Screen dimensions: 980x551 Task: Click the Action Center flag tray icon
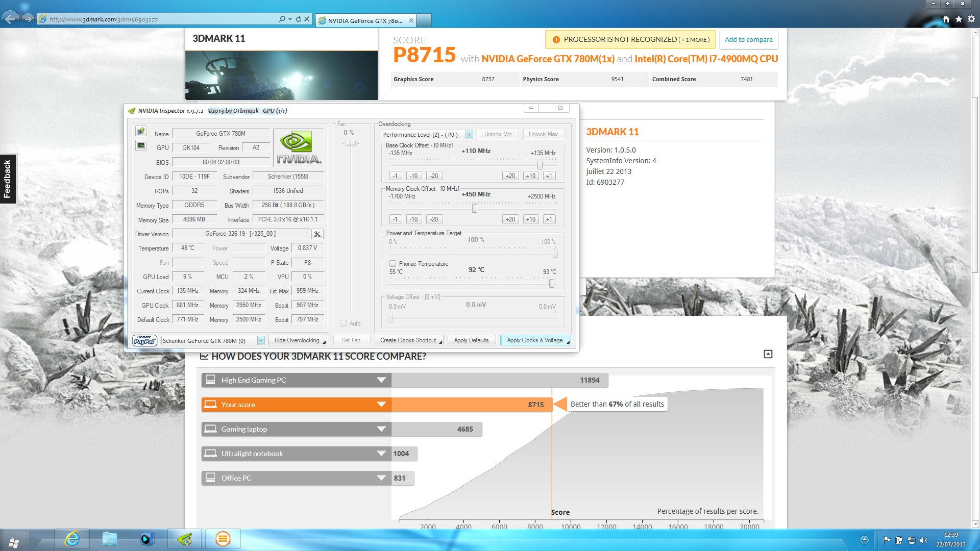(x=887, y=540)
